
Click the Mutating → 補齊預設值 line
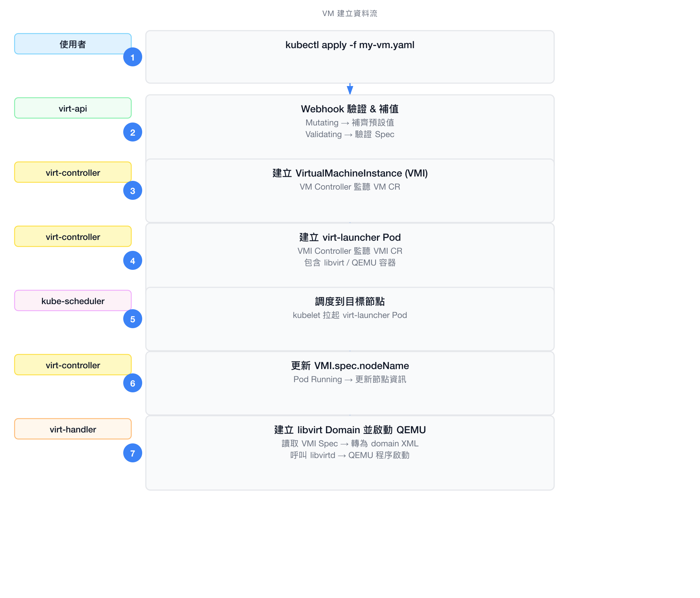pos(350,123)
